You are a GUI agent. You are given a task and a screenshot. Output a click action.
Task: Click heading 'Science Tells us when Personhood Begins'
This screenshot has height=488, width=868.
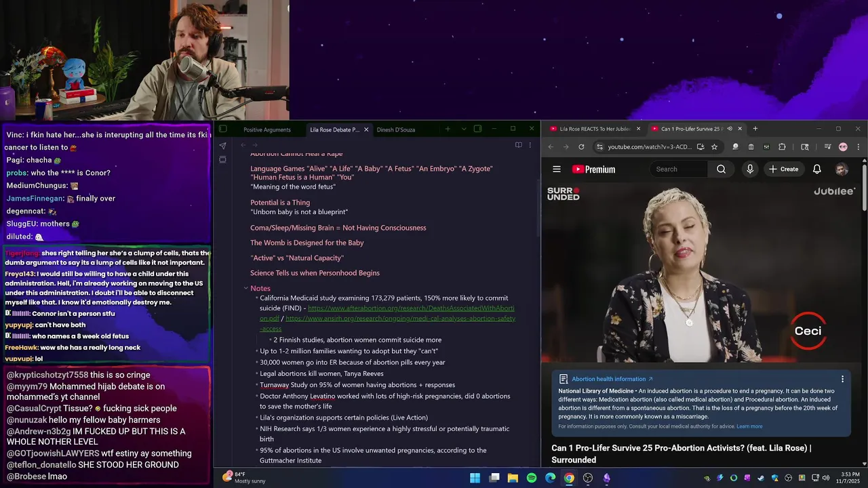pos(315,273)
